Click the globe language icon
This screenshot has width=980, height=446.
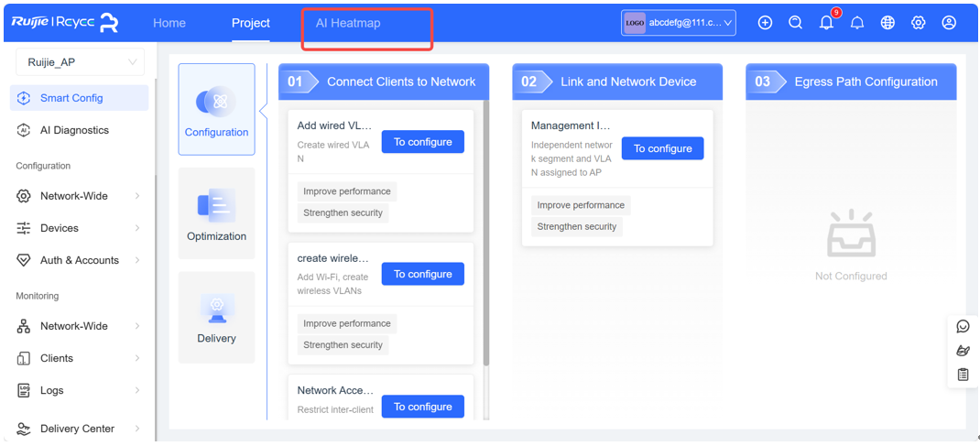pyautogui.click(x=887, y=23)
